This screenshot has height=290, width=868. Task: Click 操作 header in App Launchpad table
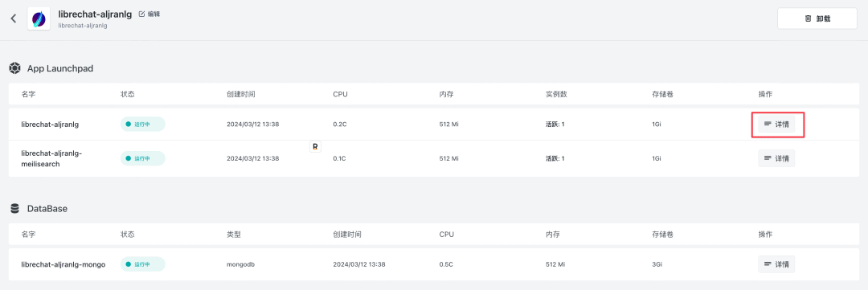(x=765, y=94)
